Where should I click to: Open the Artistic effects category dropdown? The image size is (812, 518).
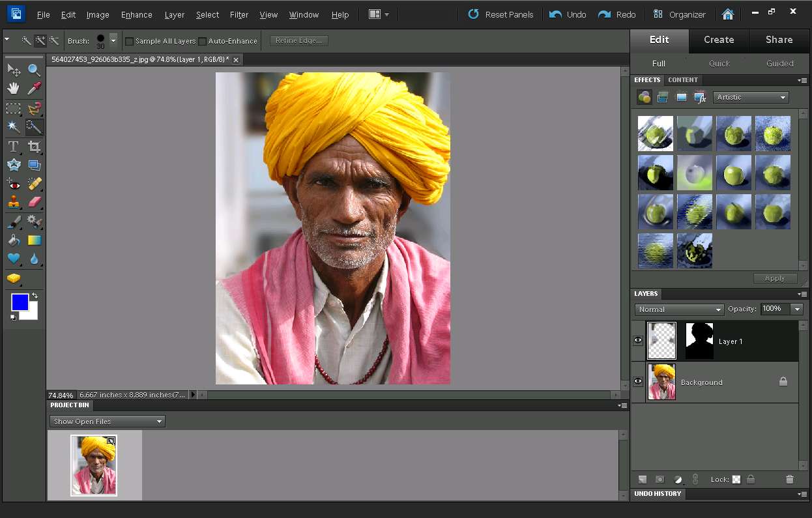coord(750,96)
